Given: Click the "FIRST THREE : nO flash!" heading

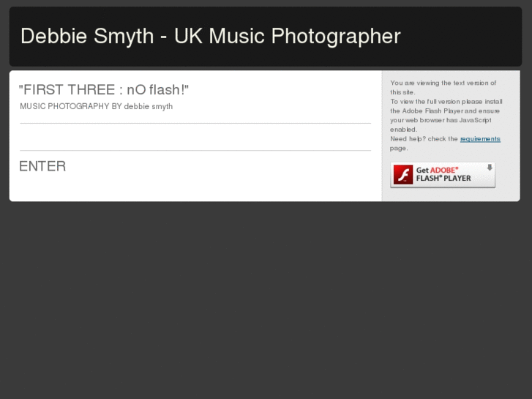Looking at the screenshot, I should [104, 90].
